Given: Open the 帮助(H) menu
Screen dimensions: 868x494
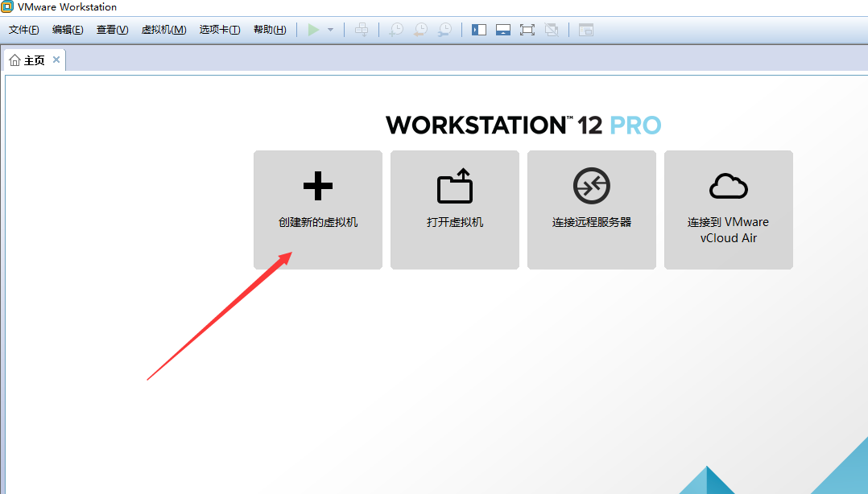Looking at the screenshot, I should point(271,30).
